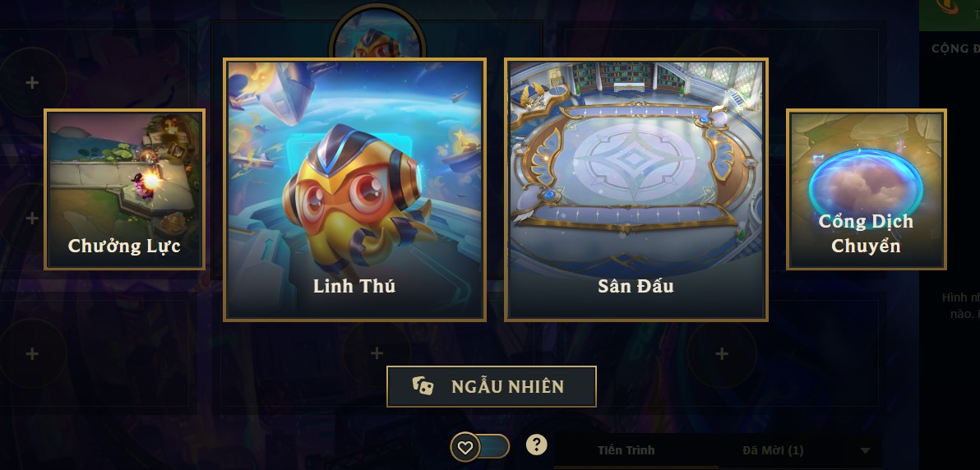Click the Linh Thú label text
The width and height of the screenshot is (980, 470).
[354, 286]
